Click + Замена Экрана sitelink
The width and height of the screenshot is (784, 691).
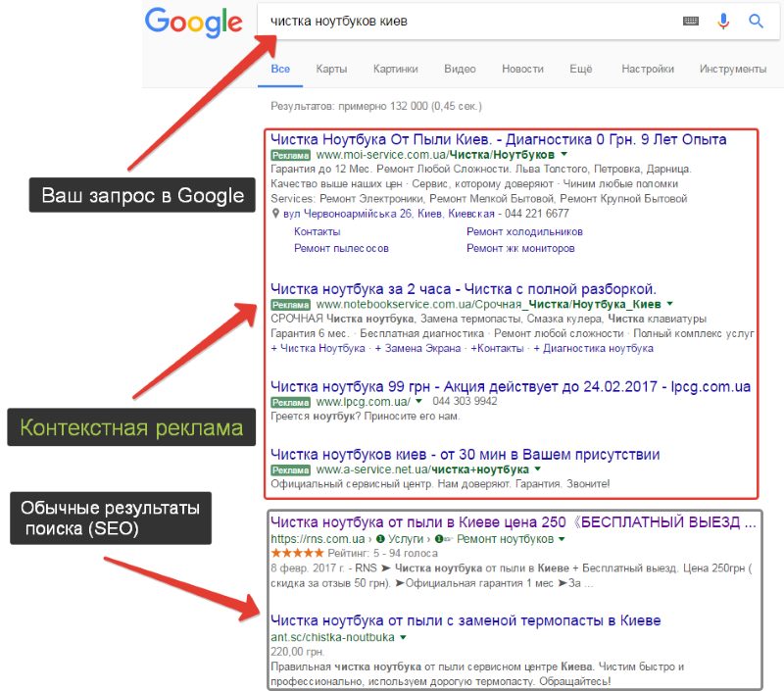tap(417, 348)
